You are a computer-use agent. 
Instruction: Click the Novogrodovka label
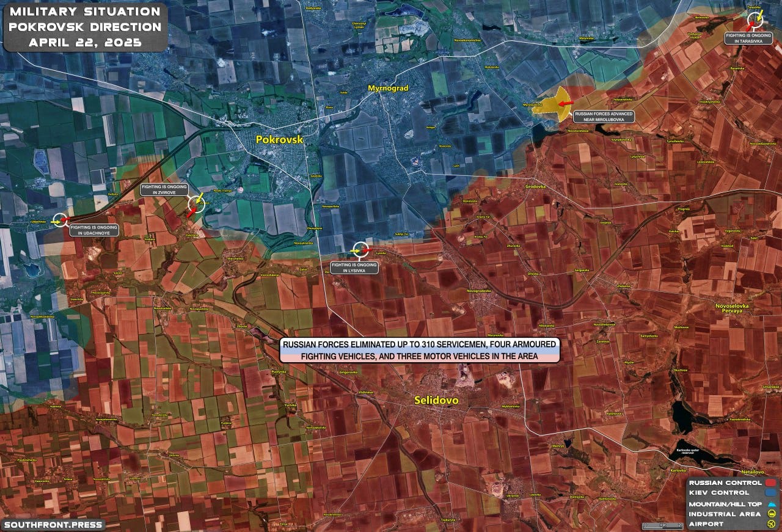point(479,291)
